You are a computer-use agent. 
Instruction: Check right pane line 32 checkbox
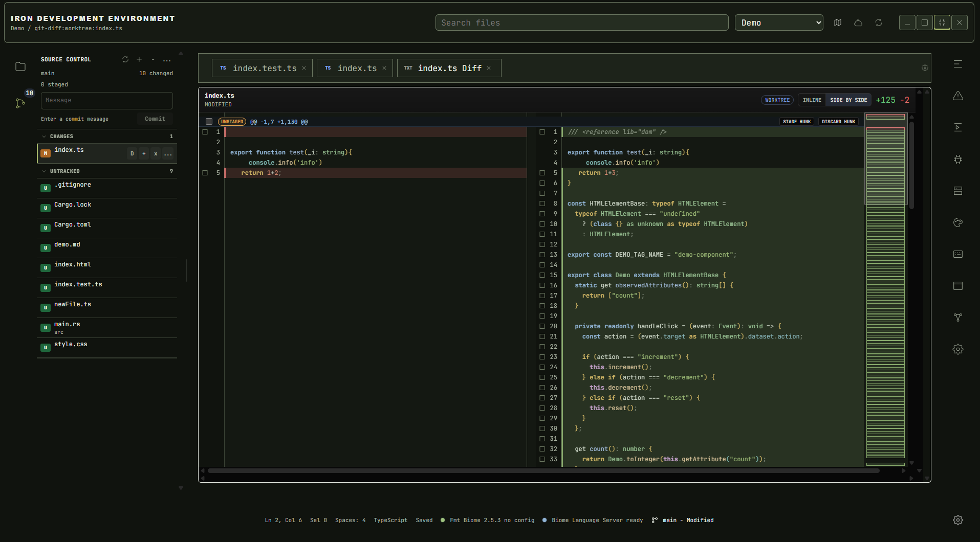pyautogui.click(x=542, y=449)
